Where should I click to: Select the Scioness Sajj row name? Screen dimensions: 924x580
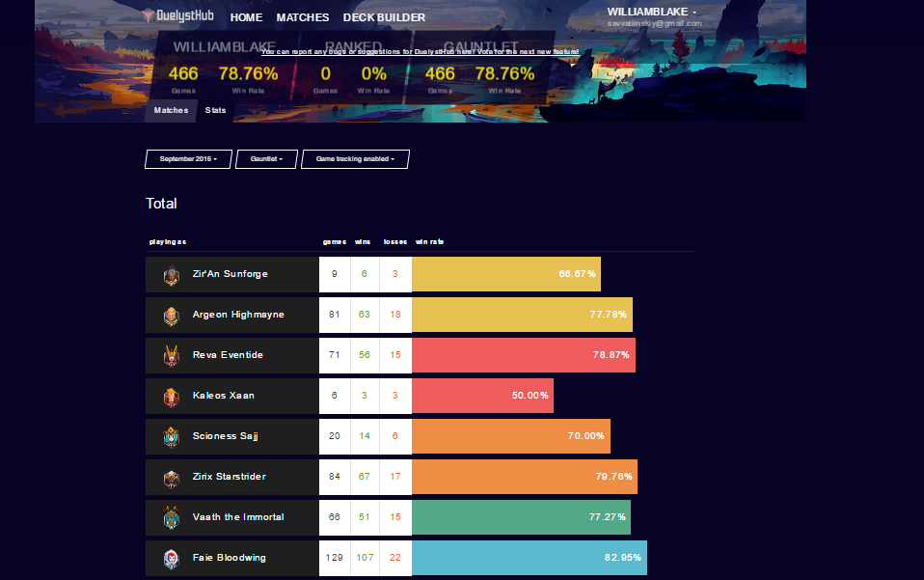225,436
